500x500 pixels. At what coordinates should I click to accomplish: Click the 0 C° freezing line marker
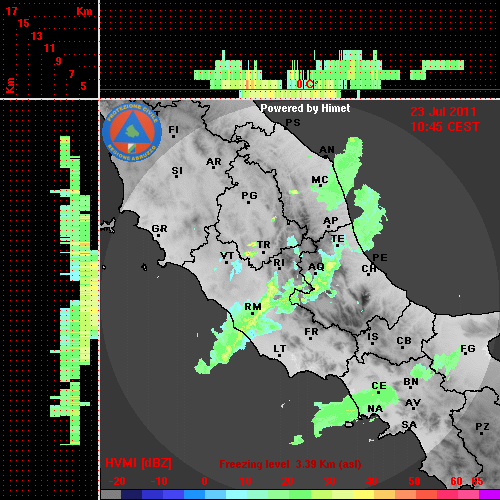point(305,84)
